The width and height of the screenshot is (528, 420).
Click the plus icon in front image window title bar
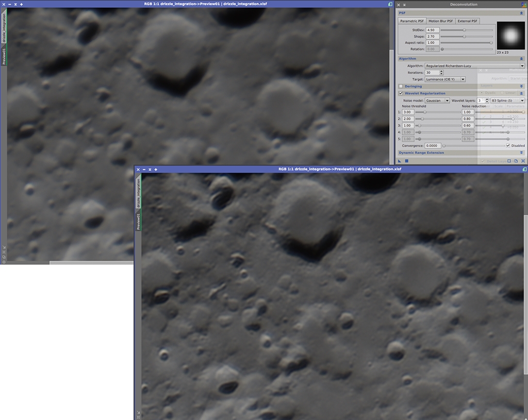pos(156,169)
